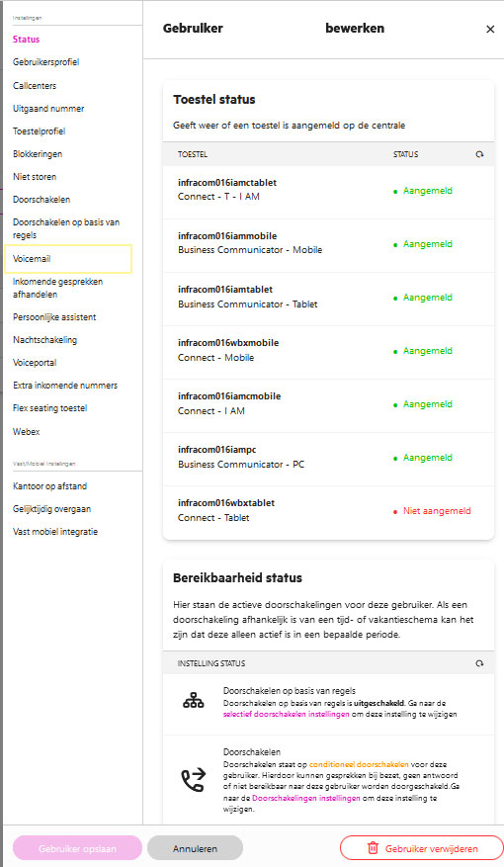Click the Annuleren button
The image size is (504, 867).
[195, 848]
